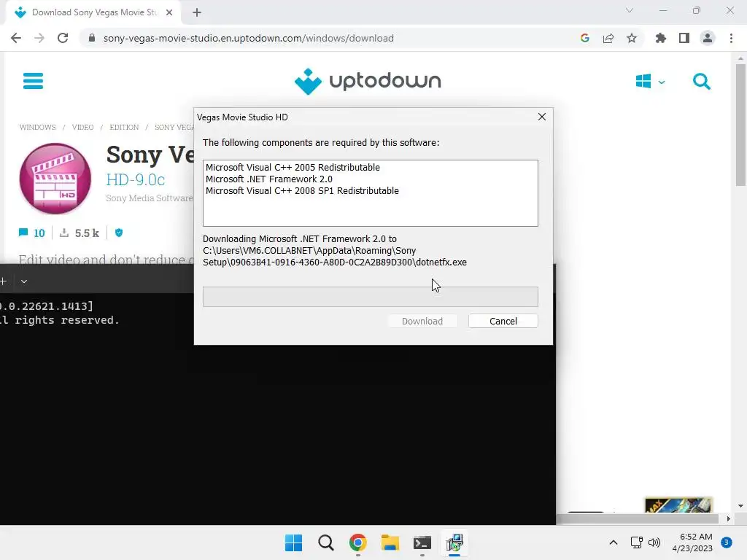Click the share page icon
This screenshot has height=560, width=747.
(x=608, y=38)
